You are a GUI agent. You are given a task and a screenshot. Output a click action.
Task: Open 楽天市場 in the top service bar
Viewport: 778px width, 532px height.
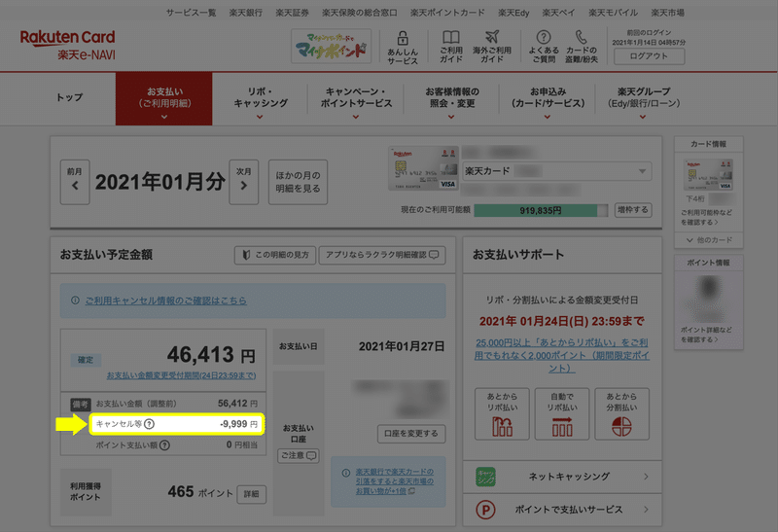(667, 13)
